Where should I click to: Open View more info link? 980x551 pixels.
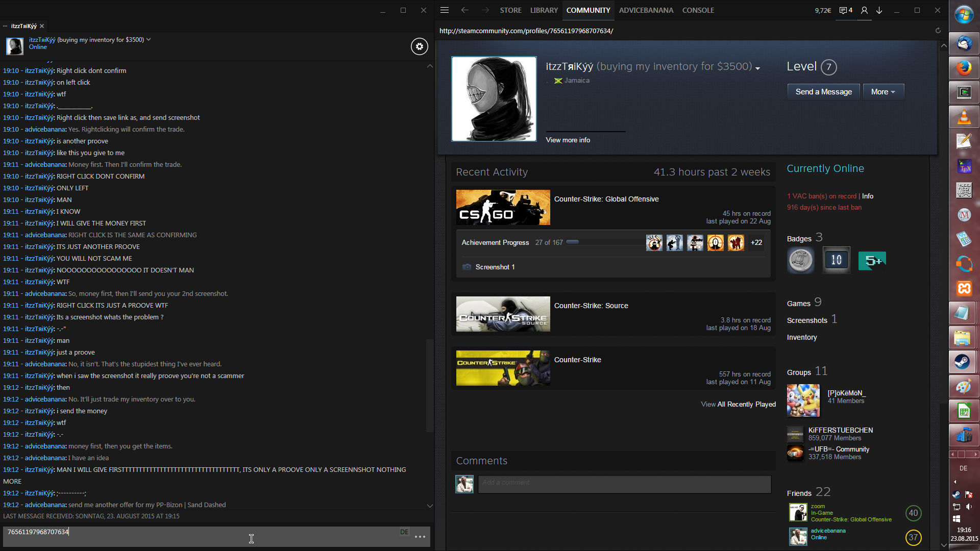point(568,140)
